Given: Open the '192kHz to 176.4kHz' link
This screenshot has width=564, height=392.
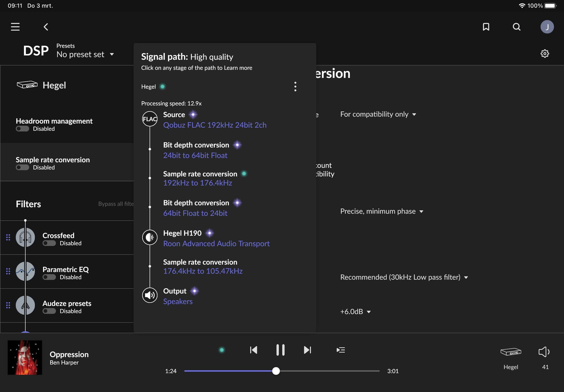Looking at the screenshot, I should click(x=198, y=183).
